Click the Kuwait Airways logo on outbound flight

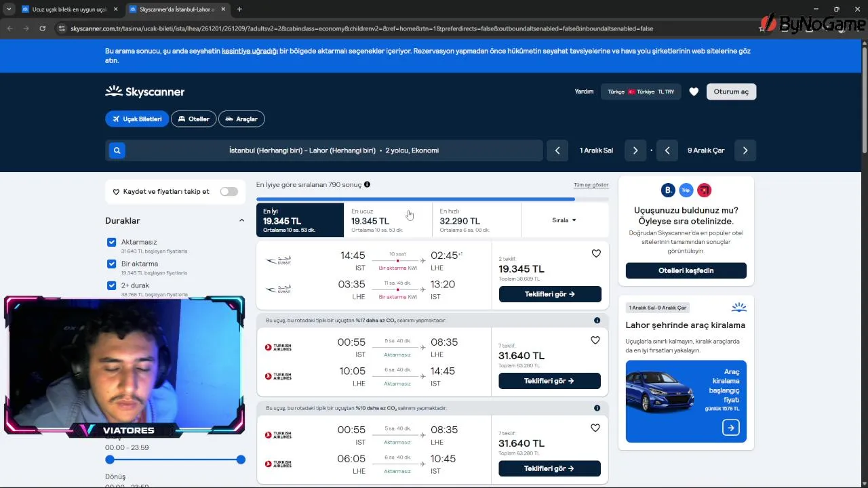click(278, 260)
